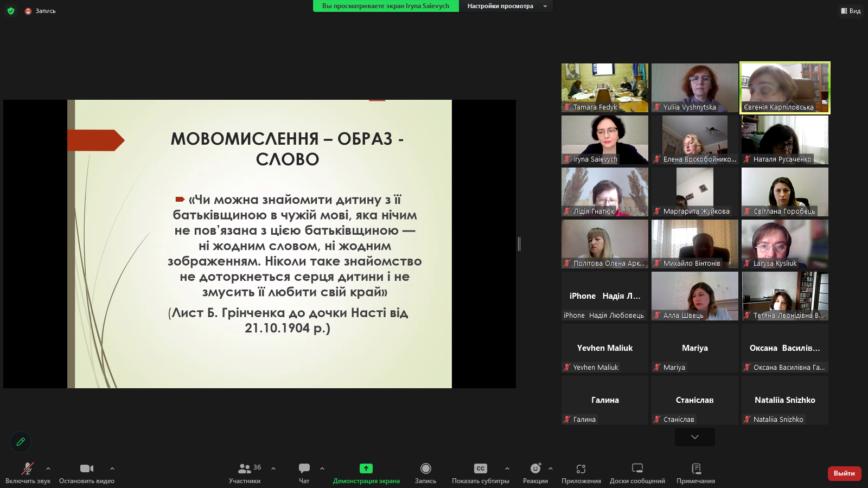
Task: Open the Participants list icon
Action: tap(245, 468)
